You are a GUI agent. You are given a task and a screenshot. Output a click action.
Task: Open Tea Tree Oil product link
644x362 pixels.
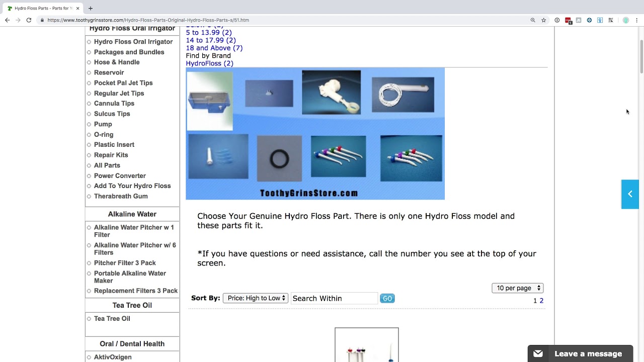[x=112, y=319]
